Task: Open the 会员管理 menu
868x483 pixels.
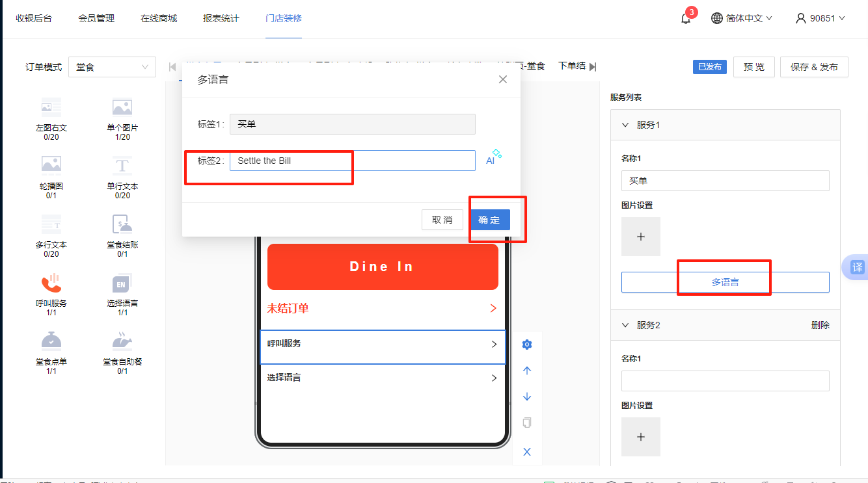Action: click(x=96, y=18)
